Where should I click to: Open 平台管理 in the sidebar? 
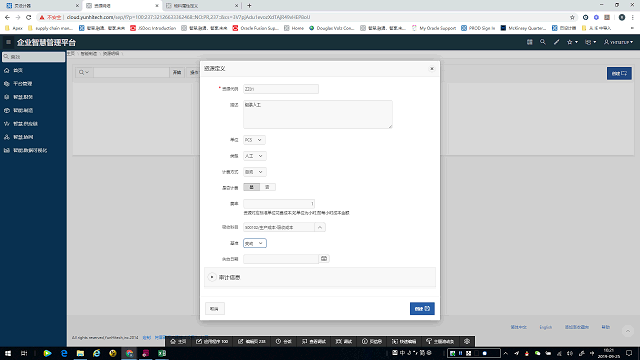[x=22, y=84]
